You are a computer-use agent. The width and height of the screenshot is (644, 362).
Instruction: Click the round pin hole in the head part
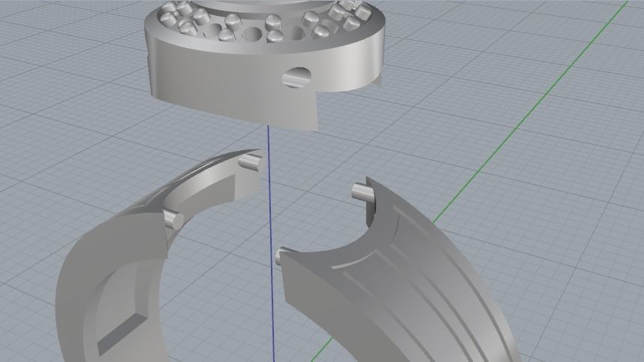click(x=296, y=77)
